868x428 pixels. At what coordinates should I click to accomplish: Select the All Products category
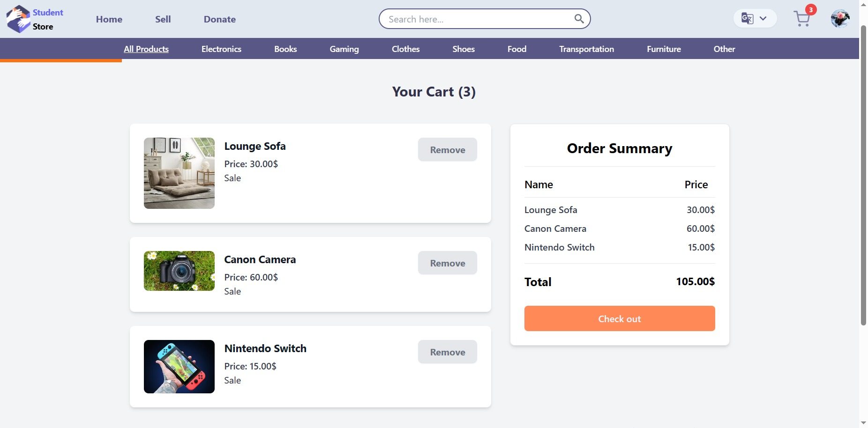[x=146, y=49]
